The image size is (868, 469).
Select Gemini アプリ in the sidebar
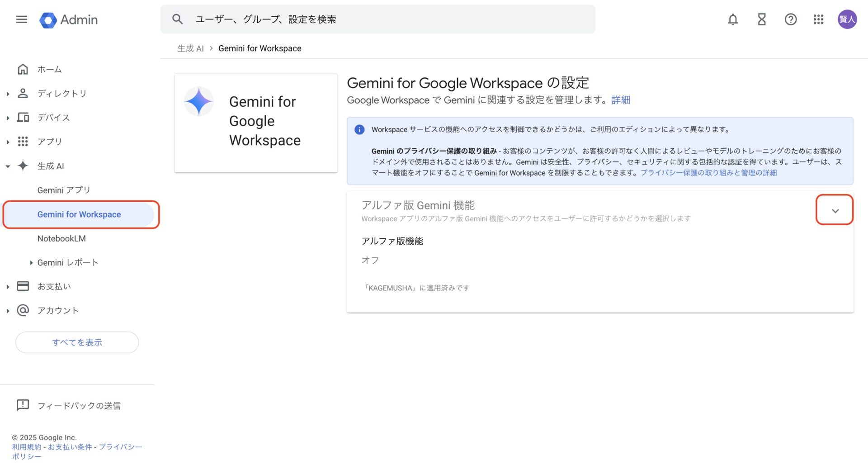(64, 190)
